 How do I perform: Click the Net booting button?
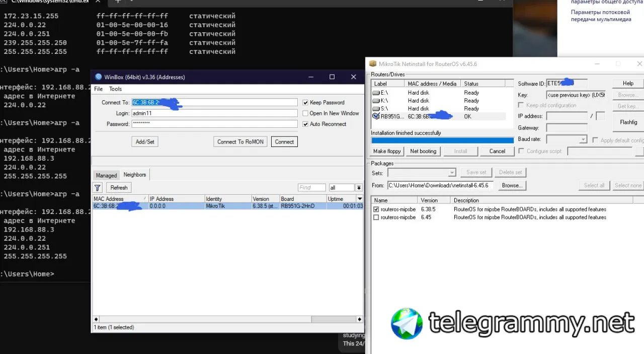[423, 151]
